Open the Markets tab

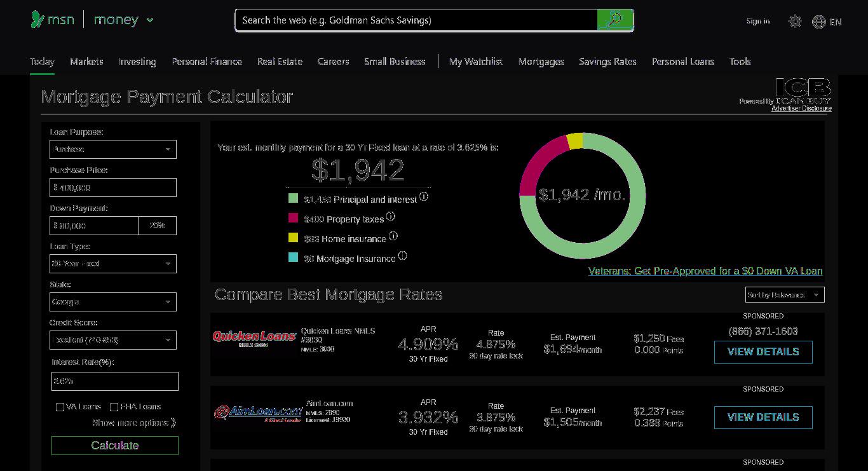coord(86,62)
